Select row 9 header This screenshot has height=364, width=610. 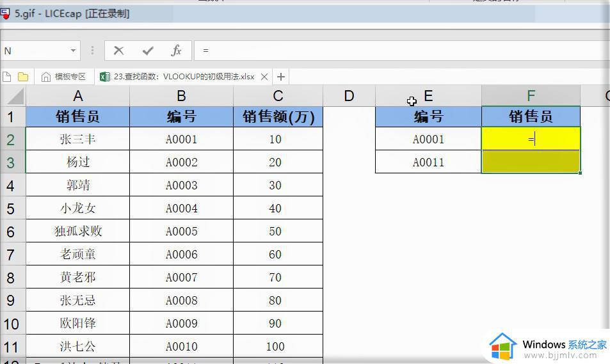tap(13, 300)
